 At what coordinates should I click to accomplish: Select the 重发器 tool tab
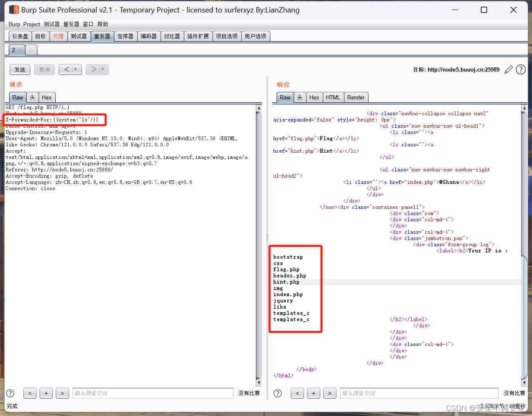[102, 36]
